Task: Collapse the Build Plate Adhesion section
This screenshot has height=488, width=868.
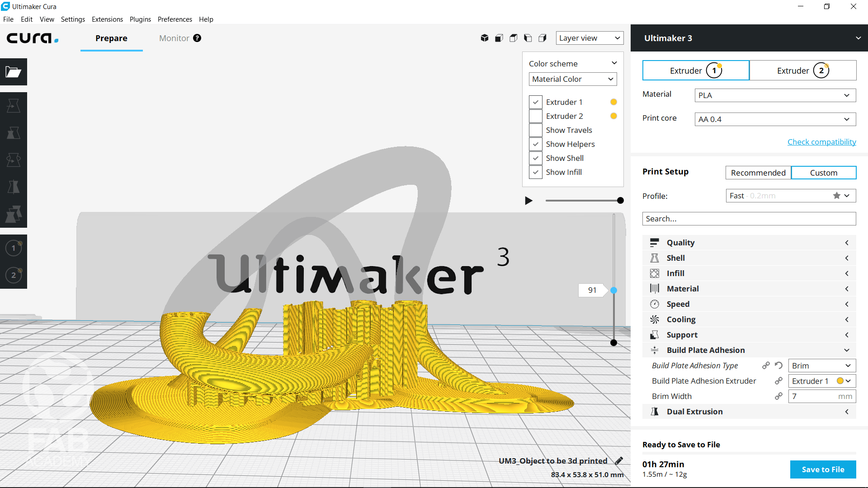Action: pos(749,350)
